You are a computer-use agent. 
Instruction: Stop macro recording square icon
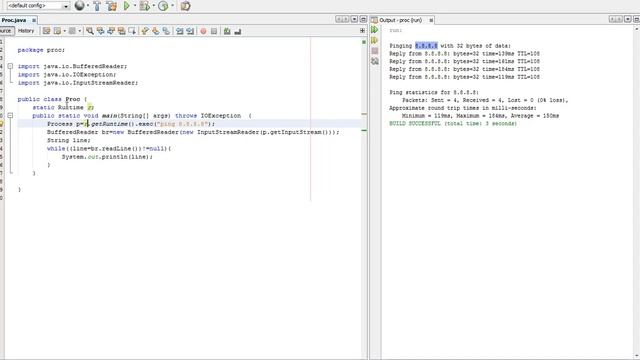tap(214, 31)
